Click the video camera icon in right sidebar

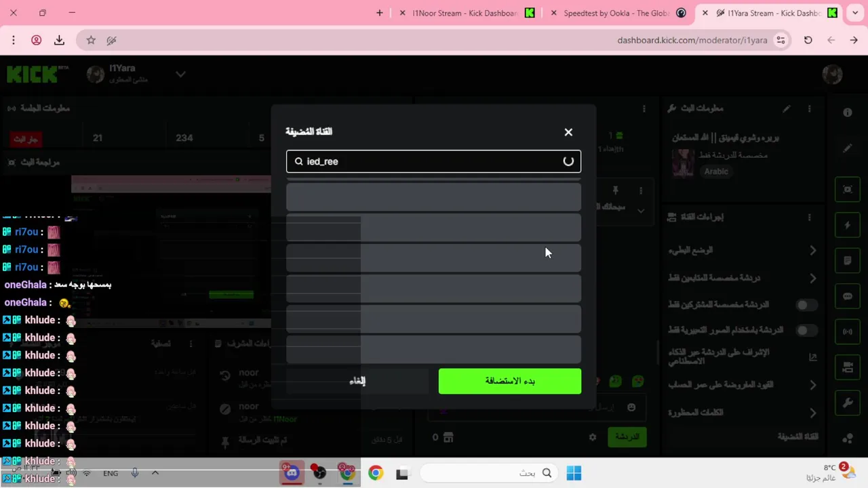(x=848, y=367)
